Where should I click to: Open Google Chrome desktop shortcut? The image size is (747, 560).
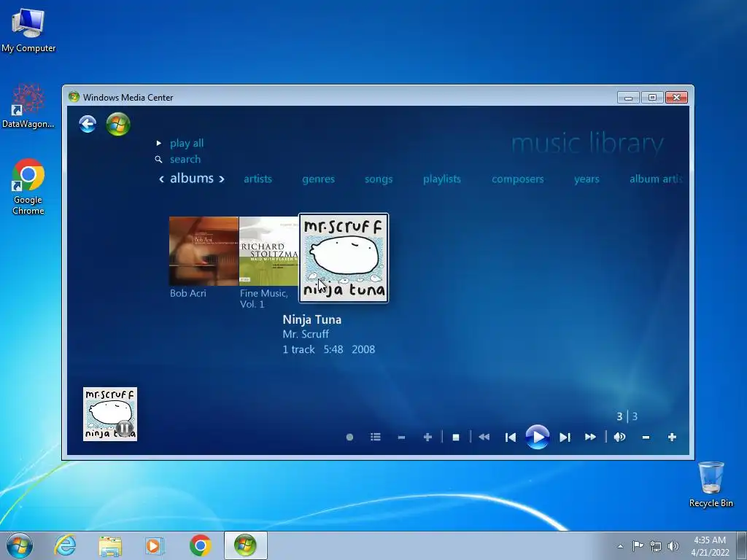click(x=28, y=187)
